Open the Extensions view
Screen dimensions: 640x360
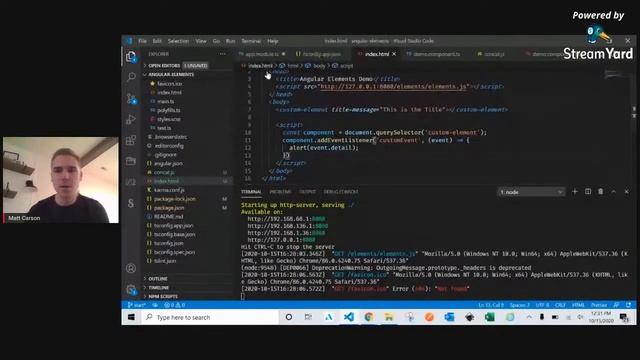coord(131,141)
